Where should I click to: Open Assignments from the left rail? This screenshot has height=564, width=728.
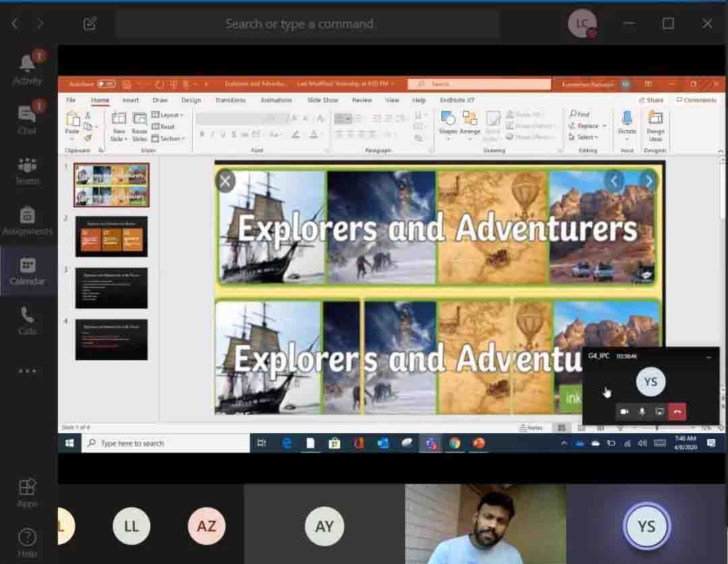tap(27, 220)
